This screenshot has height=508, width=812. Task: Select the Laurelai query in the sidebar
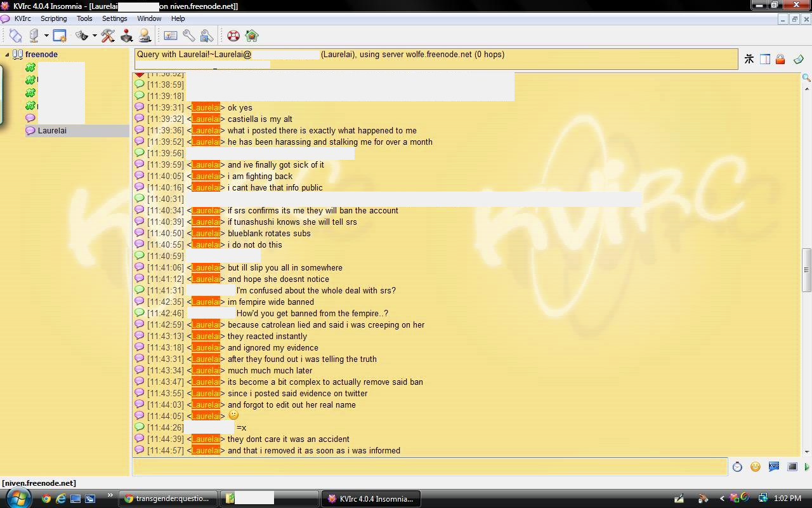(51, 131)
